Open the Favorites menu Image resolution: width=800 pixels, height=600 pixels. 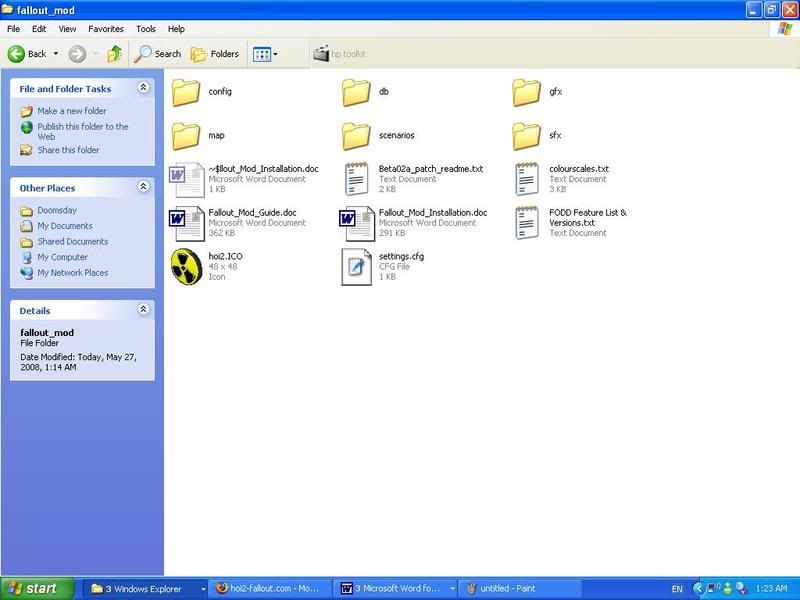coord(106,29)
